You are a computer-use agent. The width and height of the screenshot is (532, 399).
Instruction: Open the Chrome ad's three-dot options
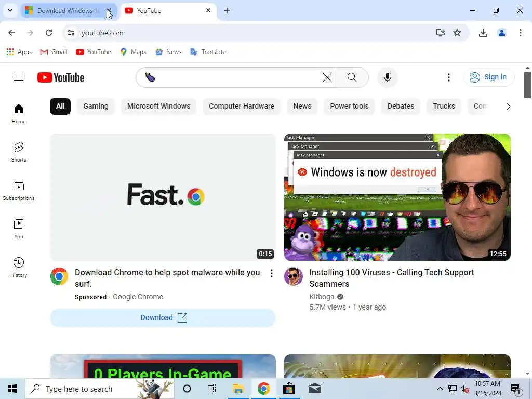point(271,273)
